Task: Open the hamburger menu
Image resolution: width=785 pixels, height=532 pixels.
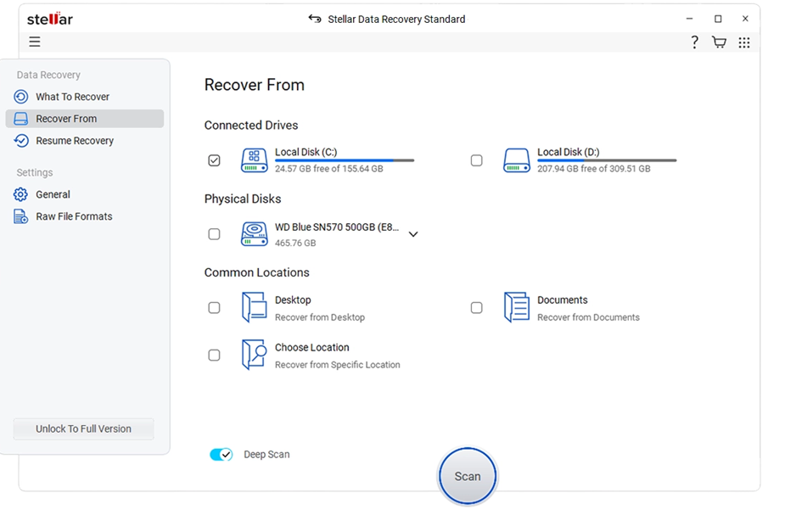Action: tap(35, 42)
